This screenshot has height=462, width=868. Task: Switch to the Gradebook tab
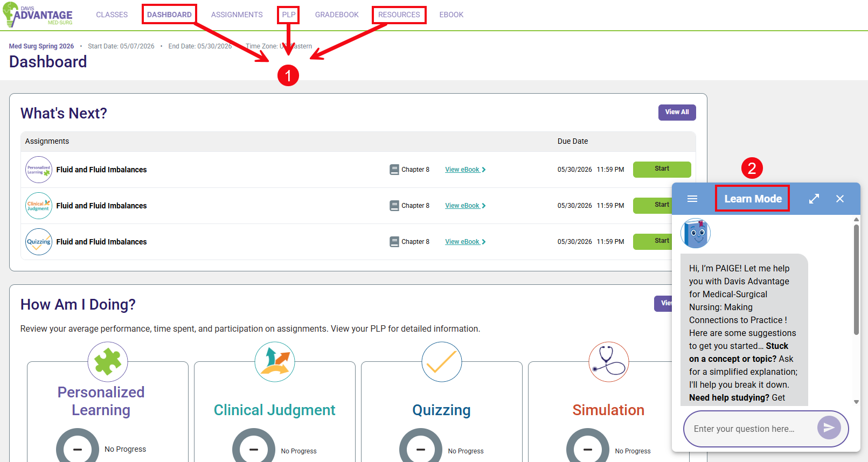point(337,15)
